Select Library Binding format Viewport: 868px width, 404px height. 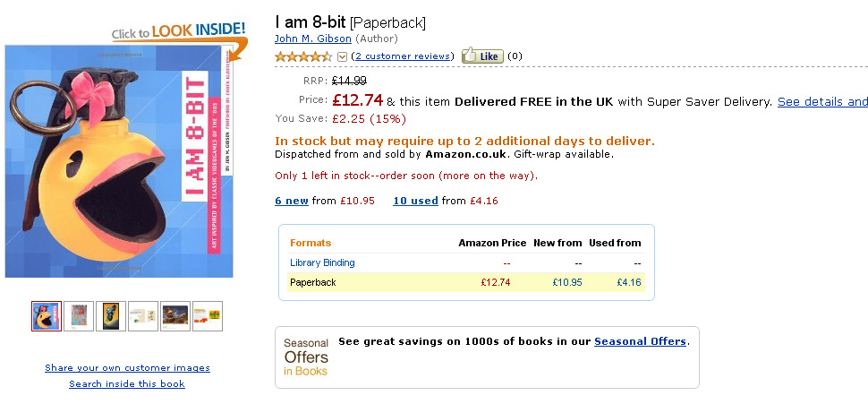(322, 262)
